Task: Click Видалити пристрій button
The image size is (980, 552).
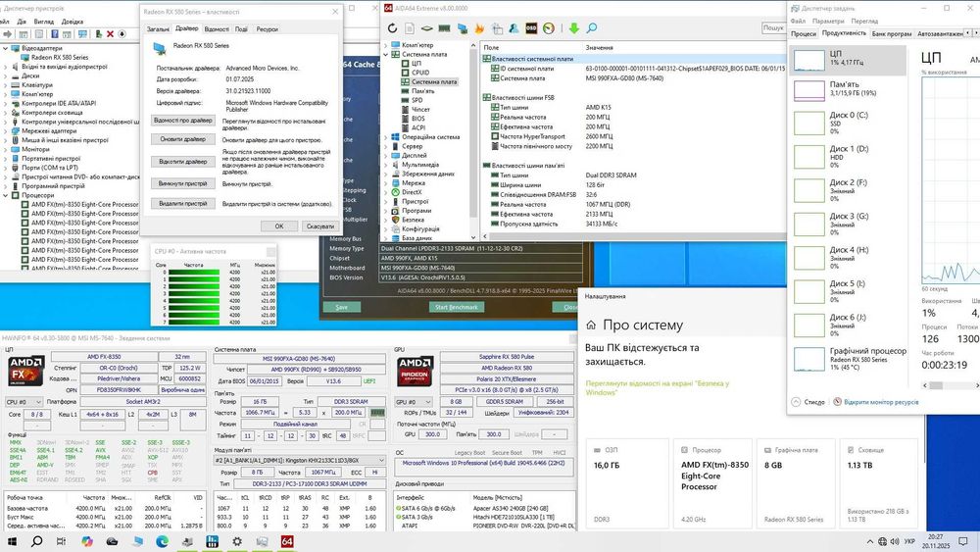Action: coord(183,204)
